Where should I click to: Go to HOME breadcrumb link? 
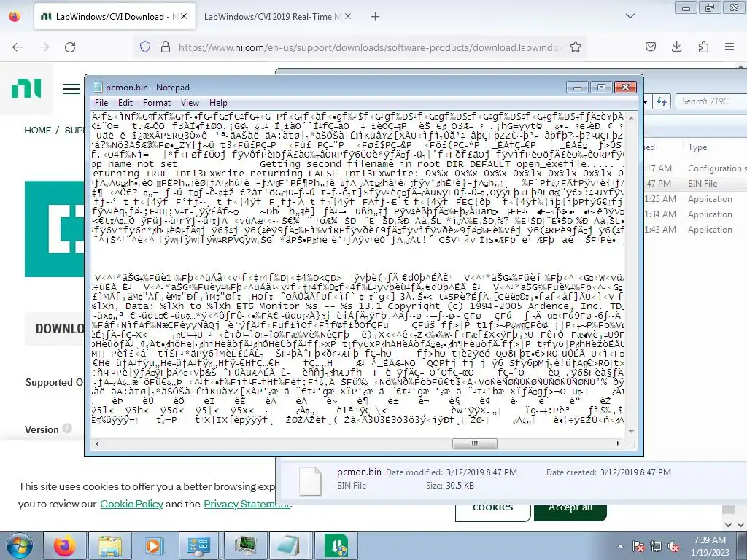38,130
